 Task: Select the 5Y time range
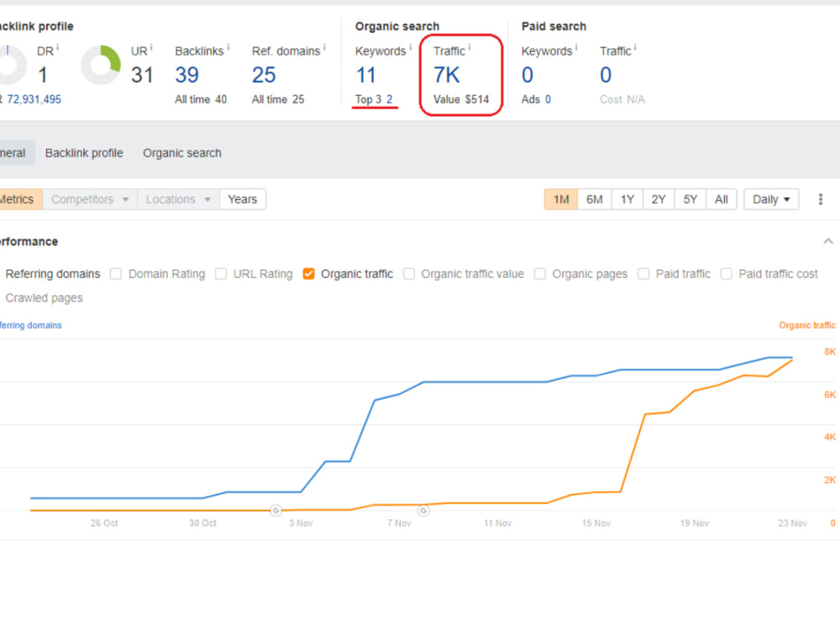(690, 199)
